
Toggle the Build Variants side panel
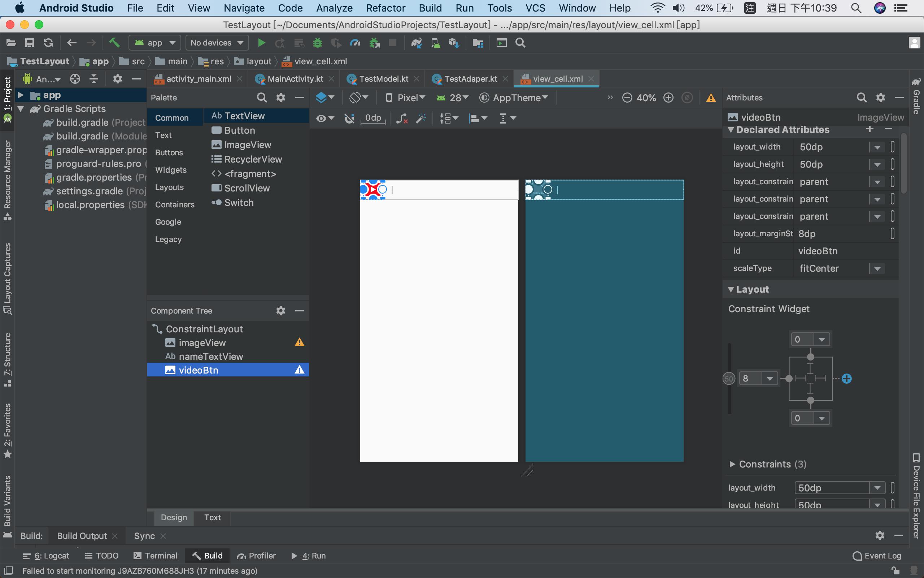click(7, 506)
